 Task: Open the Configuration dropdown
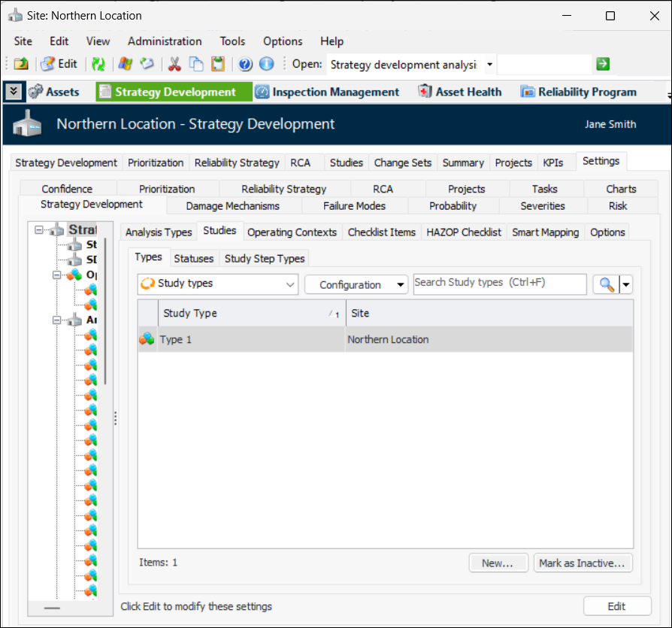pyautogui.click(x=356, y=285)
